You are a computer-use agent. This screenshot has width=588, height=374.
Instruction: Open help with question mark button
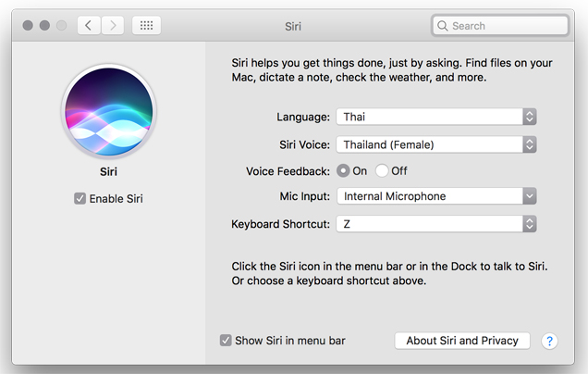tap(549, 341)
